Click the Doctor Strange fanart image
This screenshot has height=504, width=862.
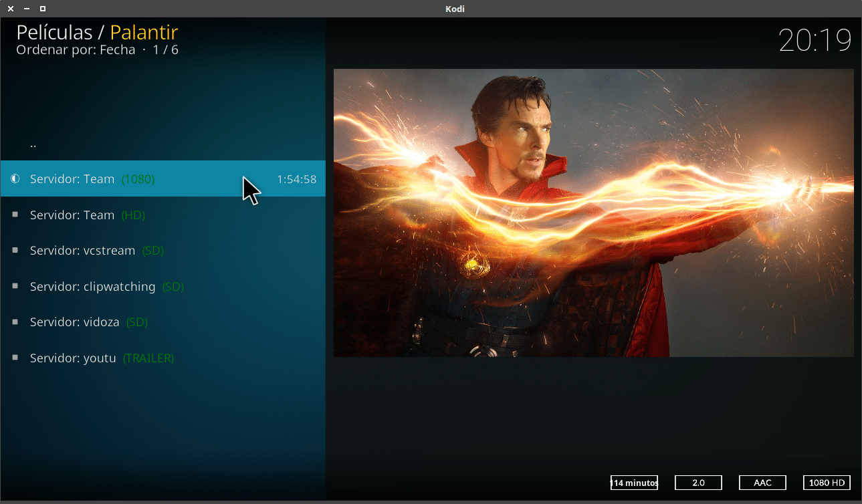(594, 213)
